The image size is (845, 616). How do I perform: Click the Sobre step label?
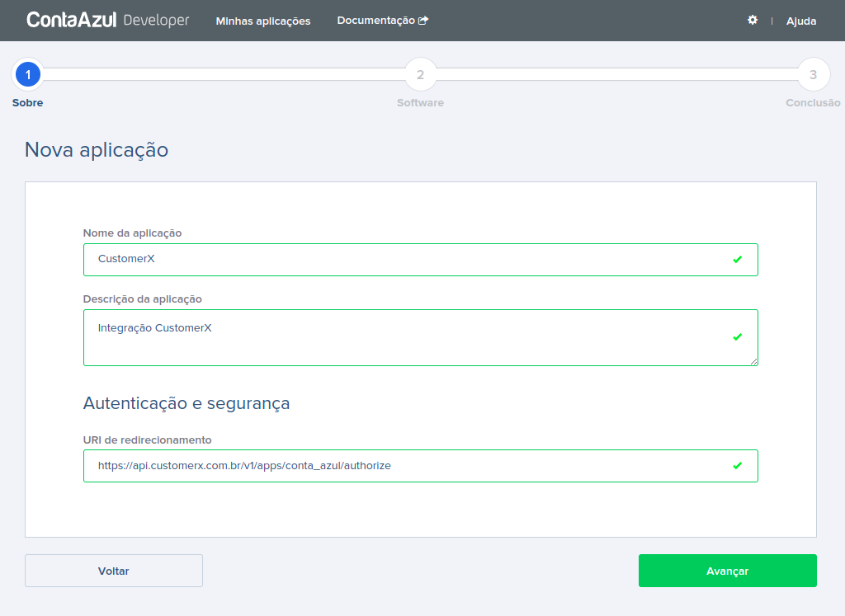click(27, 103)
